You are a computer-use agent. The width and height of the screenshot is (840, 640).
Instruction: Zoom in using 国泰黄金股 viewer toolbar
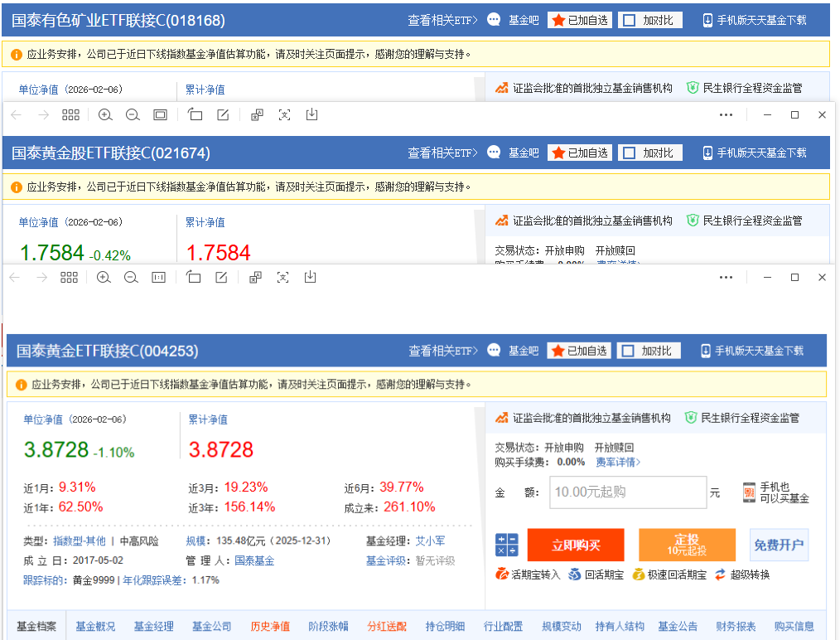(x=105, y=114)
